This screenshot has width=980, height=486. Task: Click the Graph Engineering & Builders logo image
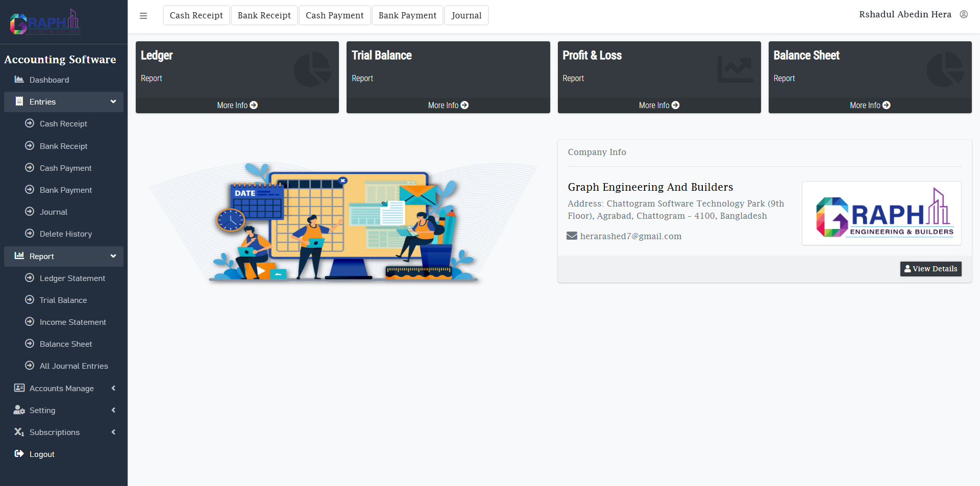click(x=881, y=213)
